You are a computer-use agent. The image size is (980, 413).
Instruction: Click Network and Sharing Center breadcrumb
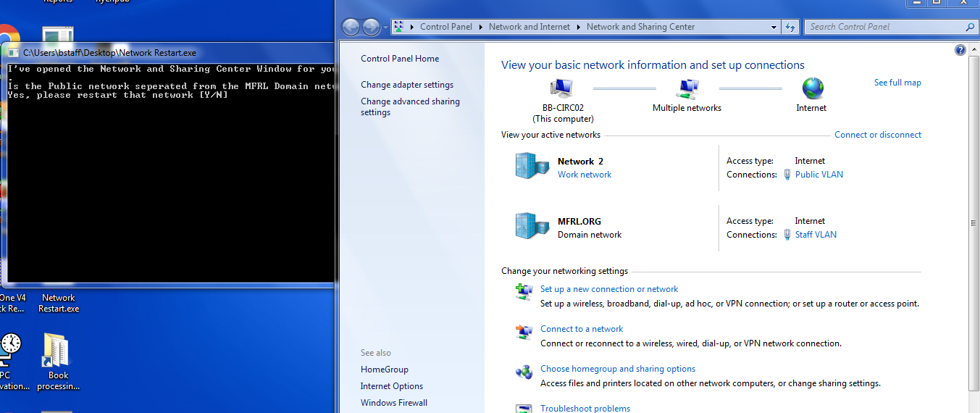point(640,27)
